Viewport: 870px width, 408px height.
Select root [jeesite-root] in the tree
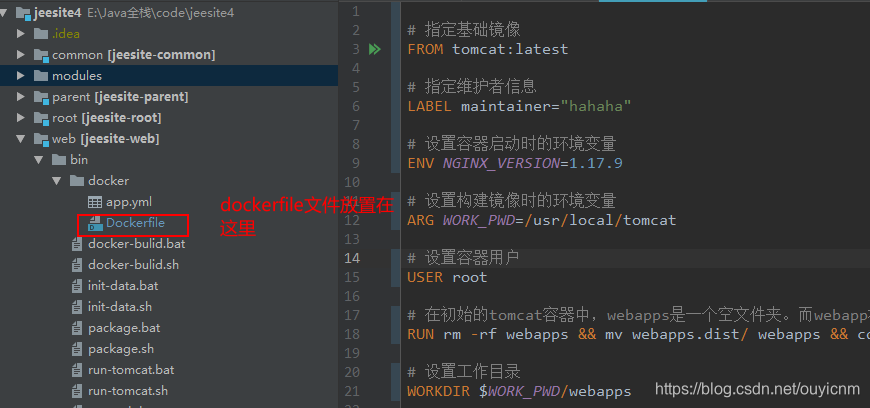[x=107, y=118]
